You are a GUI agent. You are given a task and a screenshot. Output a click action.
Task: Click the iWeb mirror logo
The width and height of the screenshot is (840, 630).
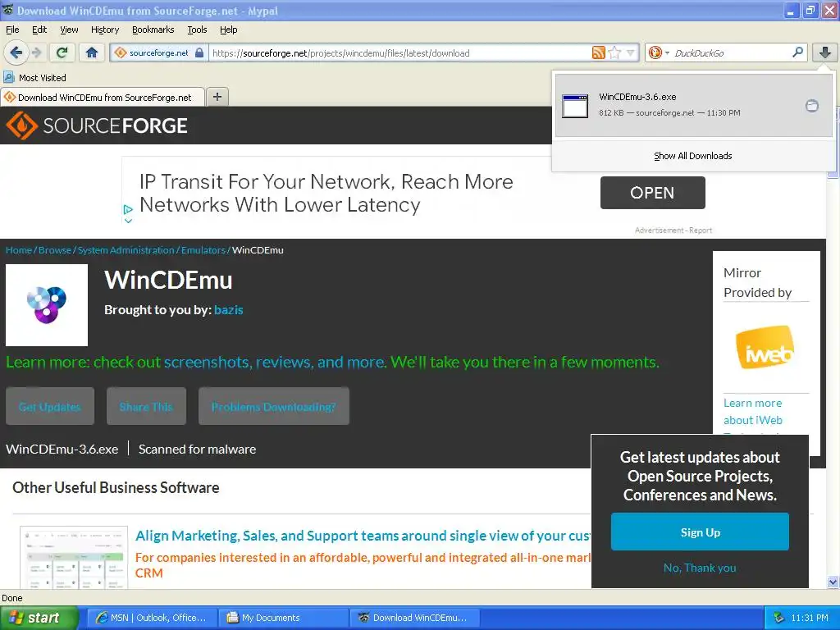tap(765, 347)
